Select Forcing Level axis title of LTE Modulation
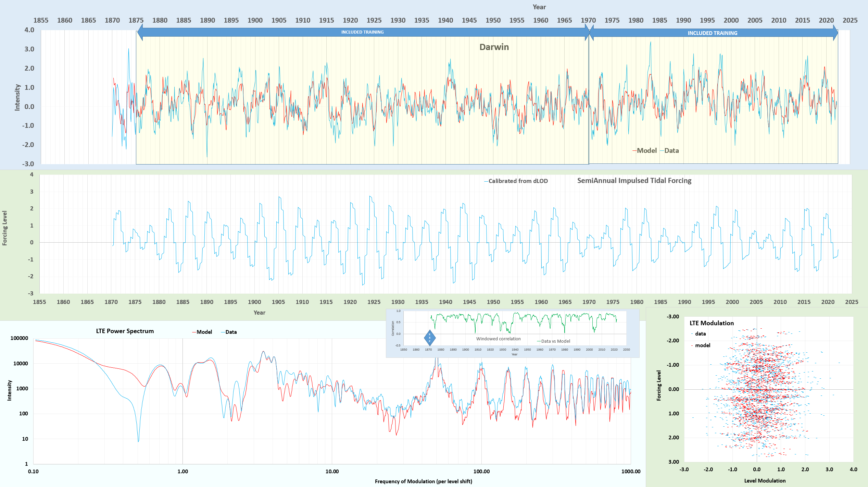The height and width of the screenshot is (487, 868). pos(659,386)
